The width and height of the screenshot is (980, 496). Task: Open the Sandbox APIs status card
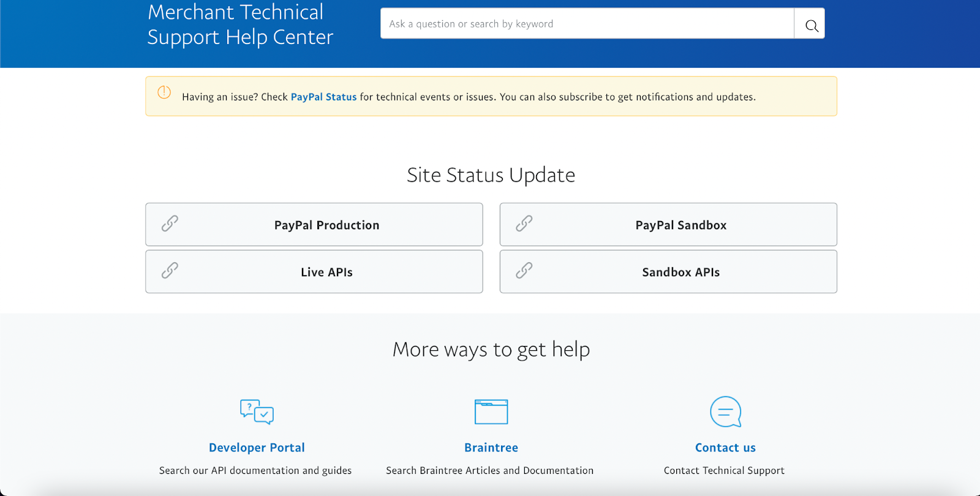pyautogui.click(x=668, y=271)
